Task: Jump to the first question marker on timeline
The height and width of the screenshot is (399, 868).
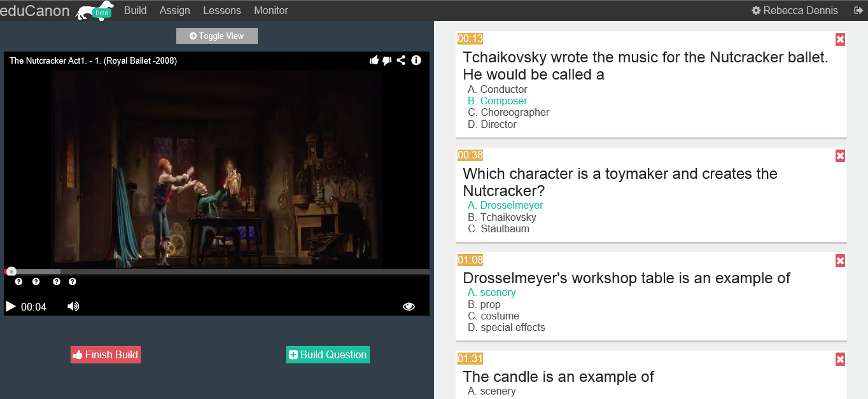Action: (18, 281)
